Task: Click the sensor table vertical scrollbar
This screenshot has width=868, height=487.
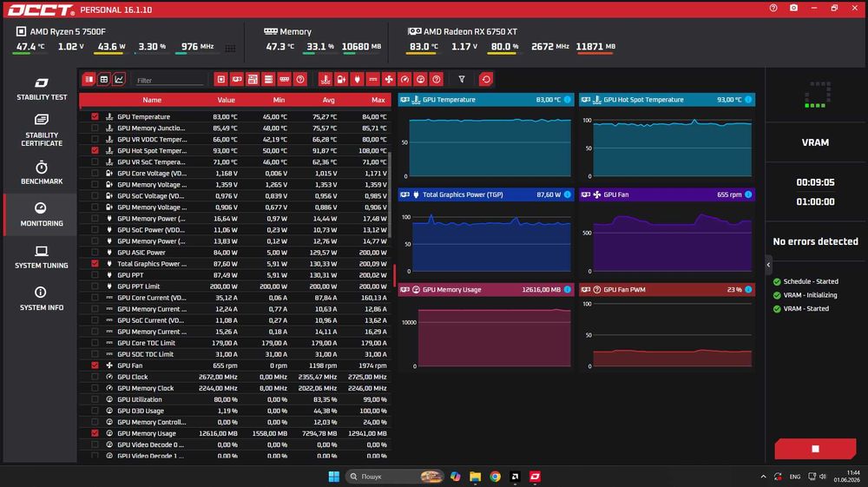Action: coord(390,194)
